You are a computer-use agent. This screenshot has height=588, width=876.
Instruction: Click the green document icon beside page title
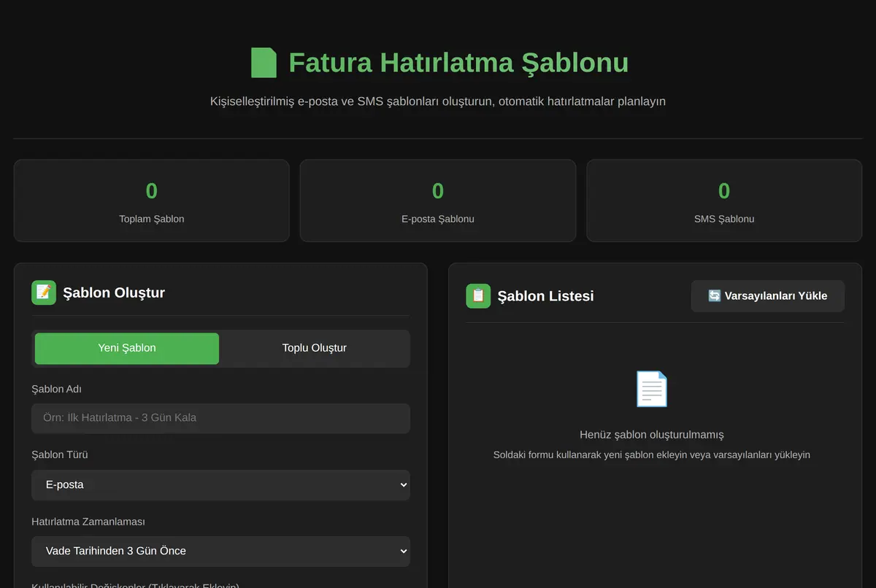click(x=264, y=63)
